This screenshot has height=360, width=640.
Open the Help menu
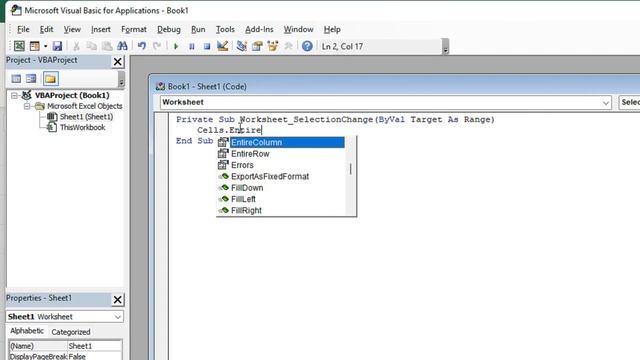click(332, 29)
